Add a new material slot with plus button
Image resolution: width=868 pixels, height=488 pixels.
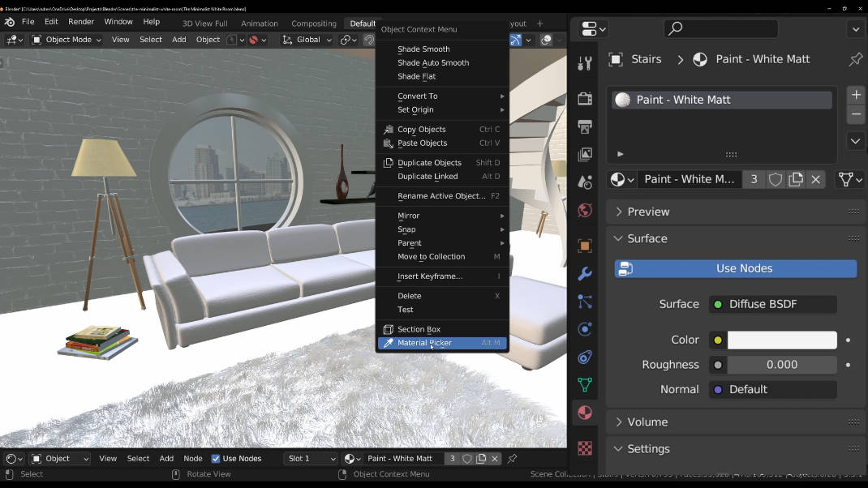point(856,94)
